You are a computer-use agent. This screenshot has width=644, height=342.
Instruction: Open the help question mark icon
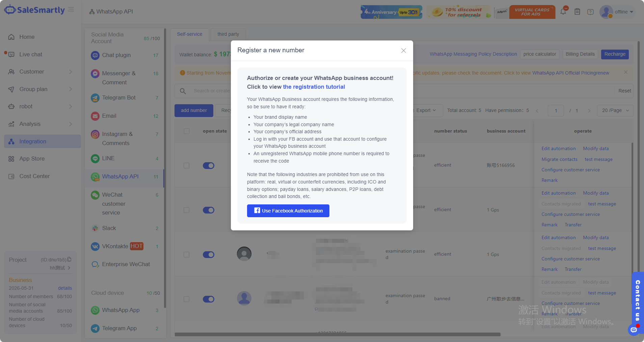pyautogui.click(x=590, y=12)
